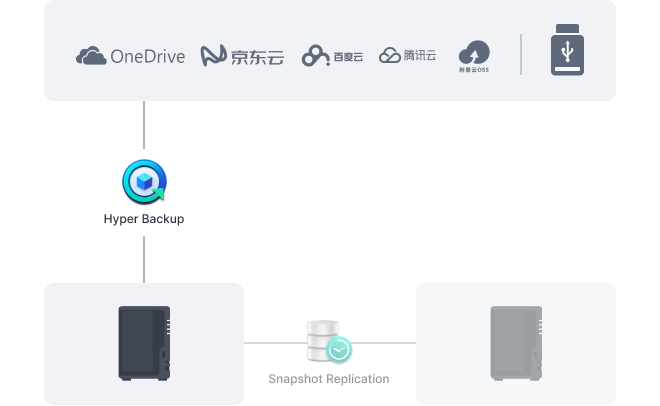Click the OneDrive cloud icon
660x406 pixels.
pyautogui.click(x=91, y=56)
